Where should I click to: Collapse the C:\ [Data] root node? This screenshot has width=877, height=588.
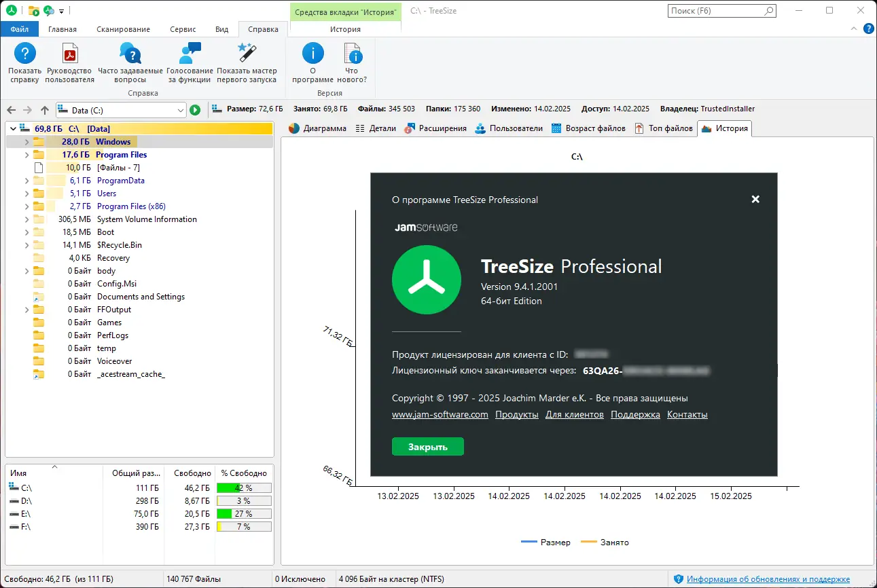click(13, 128)
